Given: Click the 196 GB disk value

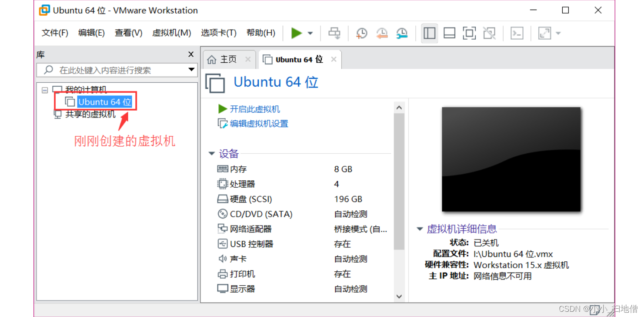Looking at the screenshot, I should click(348, 199).
